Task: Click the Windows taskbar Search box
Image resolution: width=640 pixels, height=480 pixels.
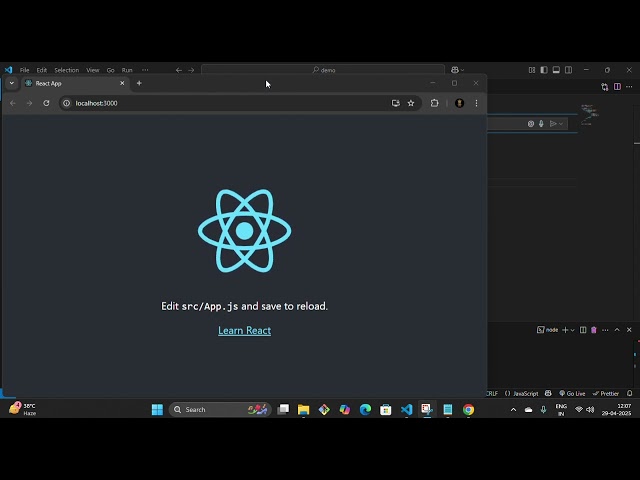Action: point(220,409)
